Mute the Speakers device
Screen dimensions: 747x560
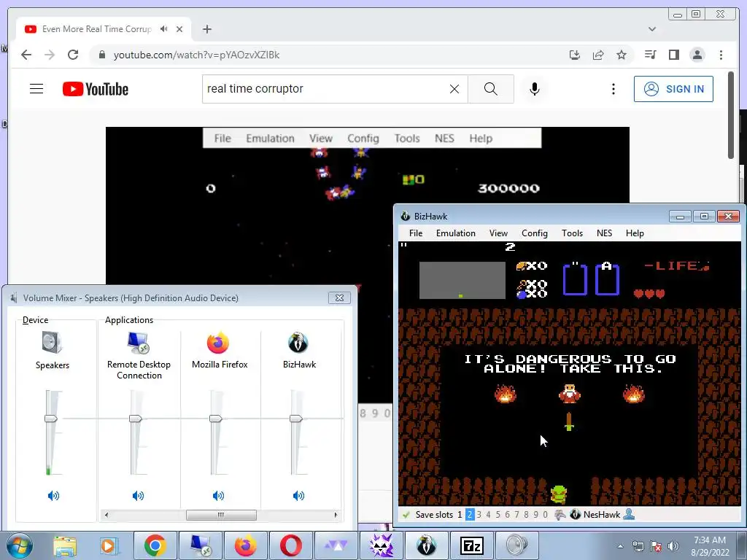[x=53, y=496]
